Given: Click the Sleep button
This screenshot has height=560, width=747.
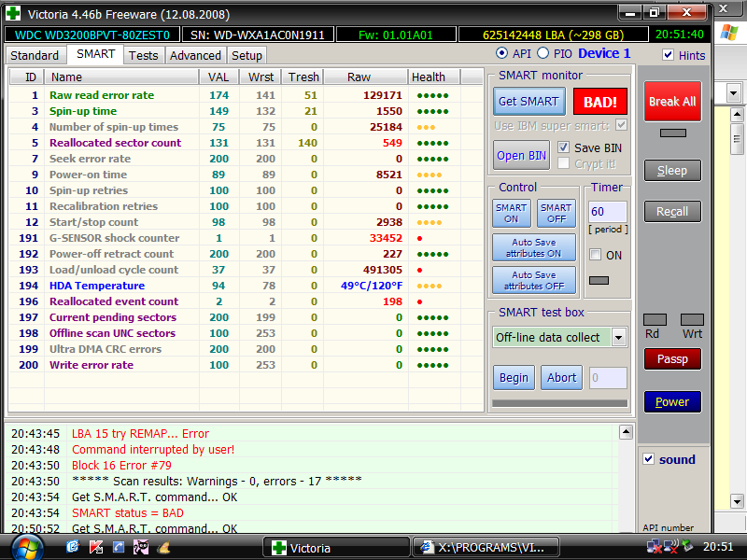Looking at the screenshot, I should [x=672, y=171].
